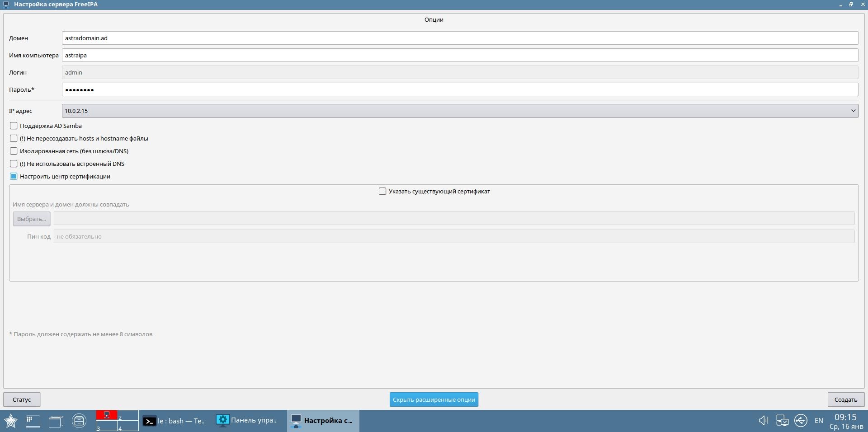Viewport: 868px width, 432px height.
Task: Minimize the FreeIPA settings window
Action: pos(840,5)
